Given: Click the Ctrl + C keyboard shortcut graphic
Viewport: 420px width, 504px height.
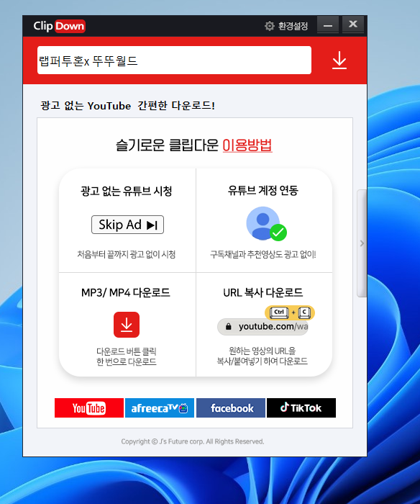Looking at the screenshot, I should pyautogui.click(x=290, y=312).
